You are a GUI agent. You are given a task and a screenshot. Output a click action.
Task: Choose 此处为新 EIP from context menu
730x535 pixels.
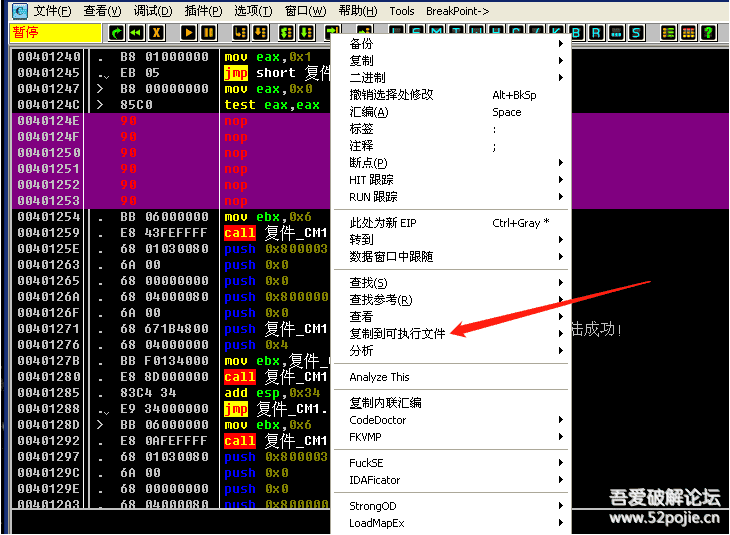click(x=382, y=223)
